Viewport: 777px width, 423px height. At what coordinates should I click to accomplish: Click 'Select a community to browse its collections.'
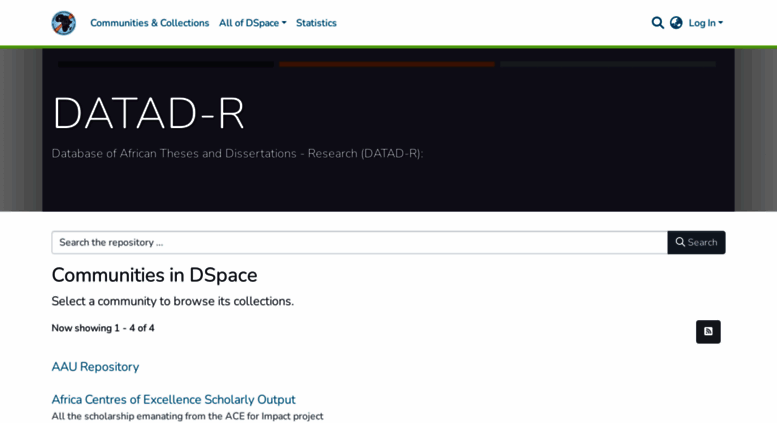(172, 301)
